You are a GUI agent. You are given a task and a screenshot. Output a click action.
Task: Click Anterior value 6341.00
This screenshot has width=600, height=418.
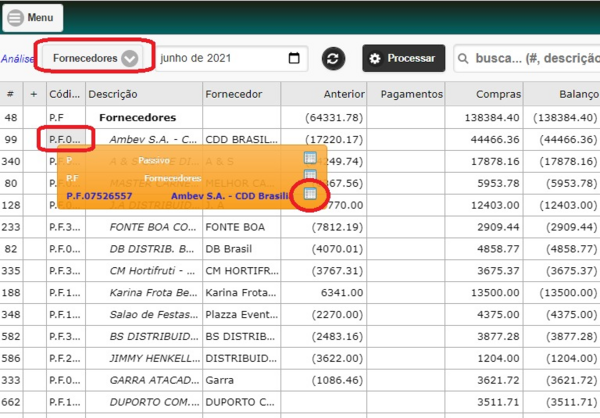[342, 292]
